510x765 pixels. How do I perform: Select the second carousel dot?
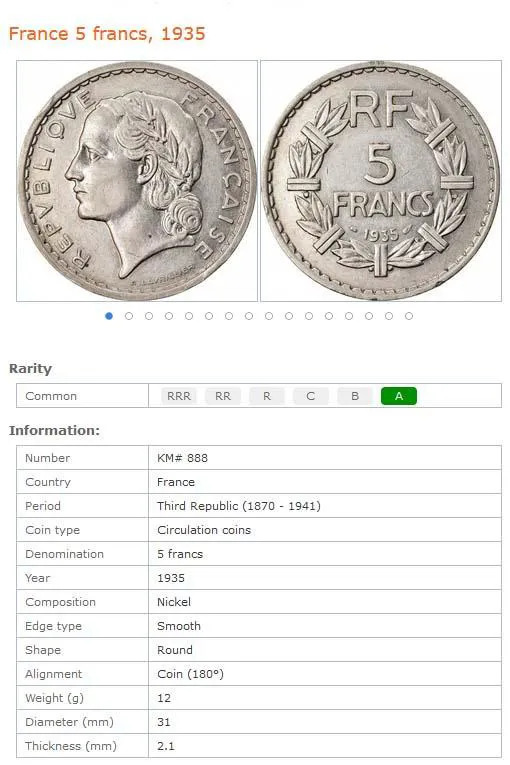pyautogui.click(x=129, y=316)
